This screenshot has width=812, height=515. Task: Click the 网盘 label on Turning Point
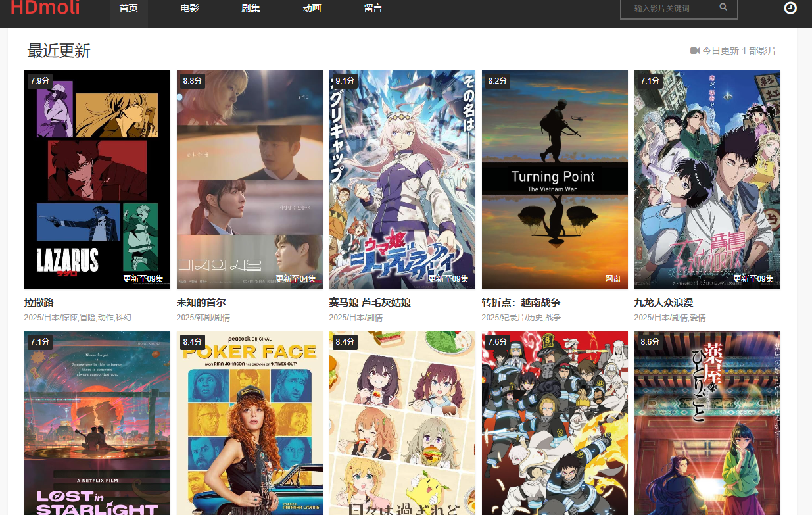pos(613,279)
